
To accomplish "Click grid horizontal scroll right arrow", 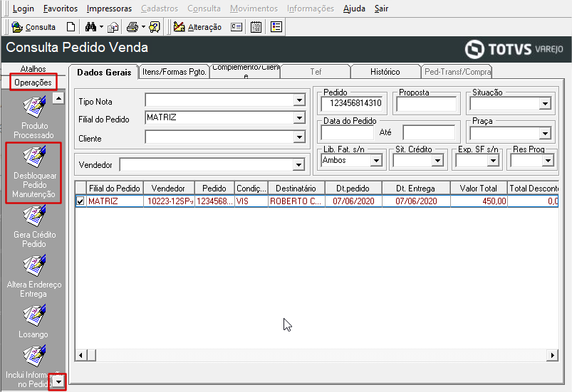I will click(553, 355).
